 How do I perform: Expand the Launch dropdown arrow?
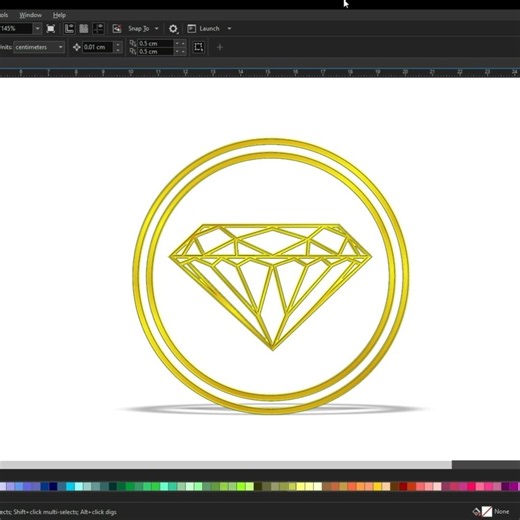(229, 29)
